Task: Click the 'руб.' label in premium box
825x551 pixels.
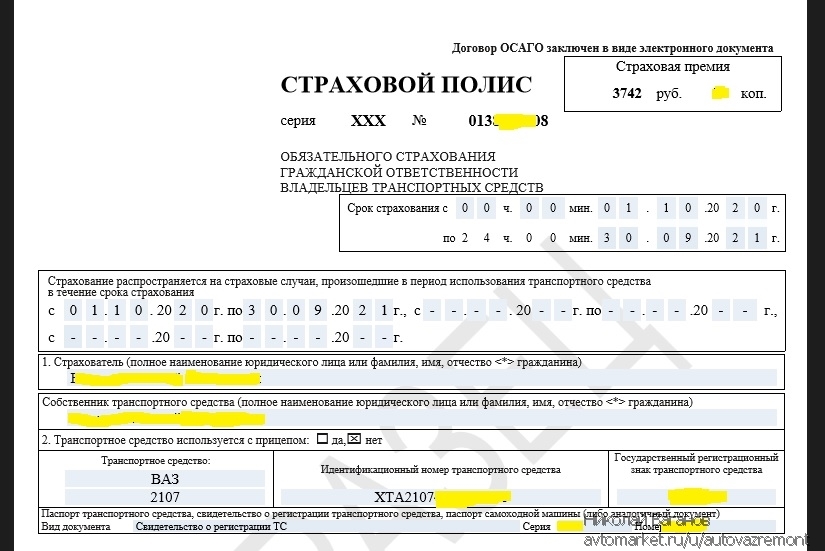Action: coord(668,94)
